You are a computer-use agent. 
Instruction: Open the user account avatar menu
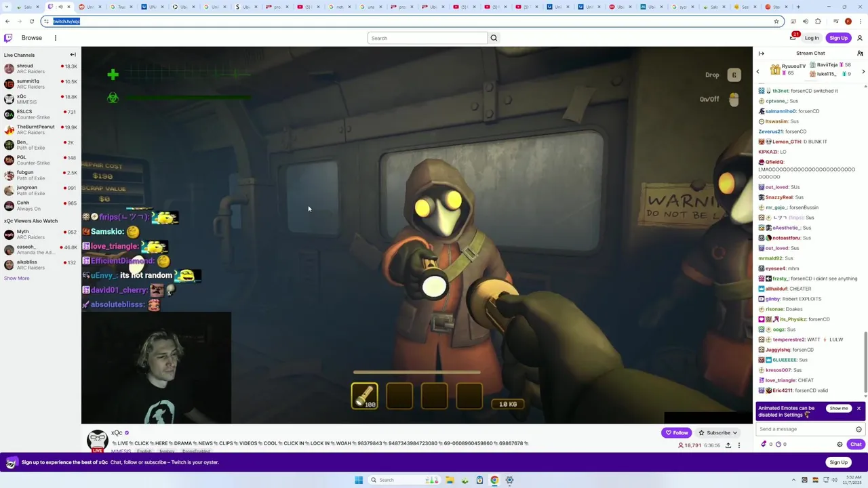click(860, 38)
